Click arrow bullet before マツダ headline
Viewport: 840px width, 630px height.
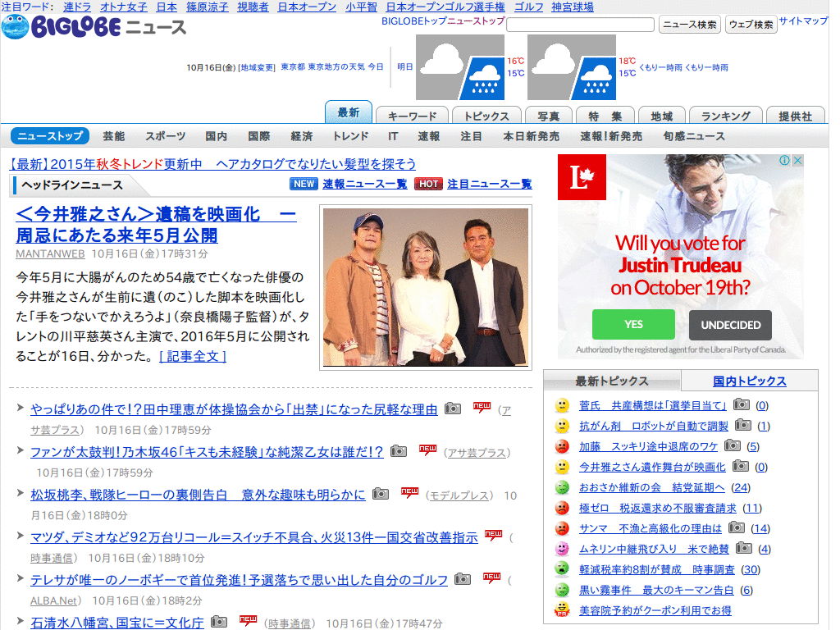tap(21, 536)
